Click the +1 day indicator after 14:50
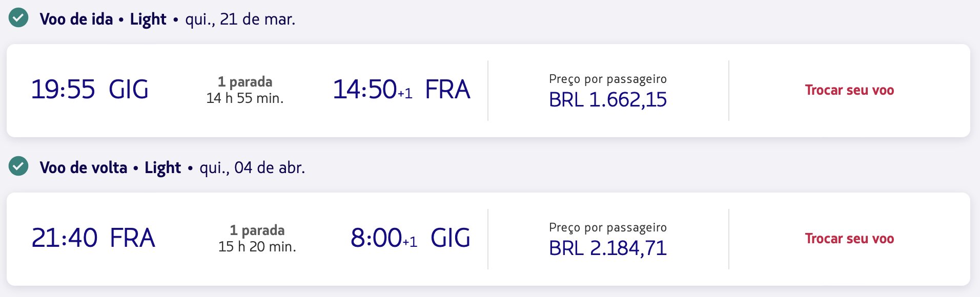 405,94
